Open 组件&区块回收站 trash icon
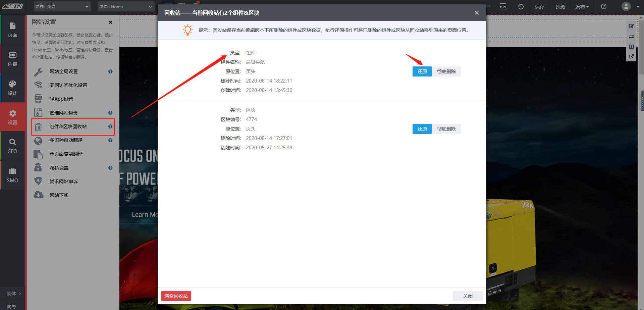Viewport: 644px width, 310px height. tap(38, 126)
